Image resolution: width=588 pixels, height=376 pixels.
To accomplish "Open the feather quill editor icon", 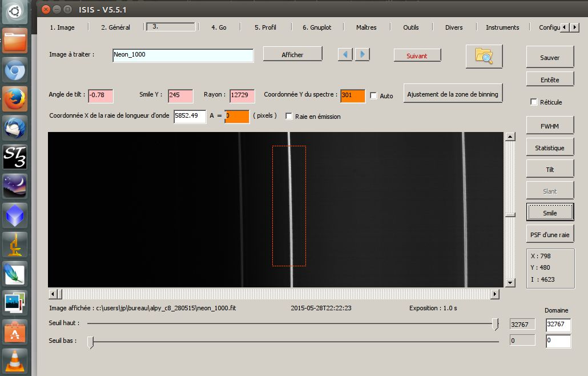I will pyautogui.click(x=15, y=274).
